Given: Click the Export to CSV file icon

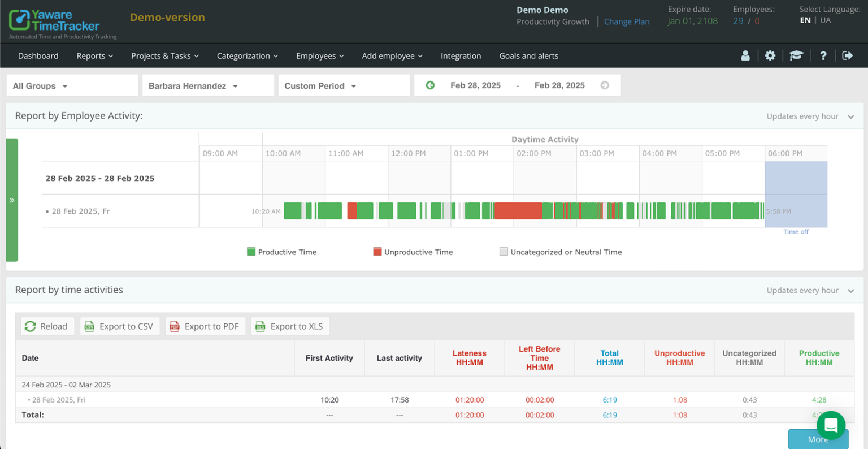Looking at the screenshot, I should click(89, 326).
